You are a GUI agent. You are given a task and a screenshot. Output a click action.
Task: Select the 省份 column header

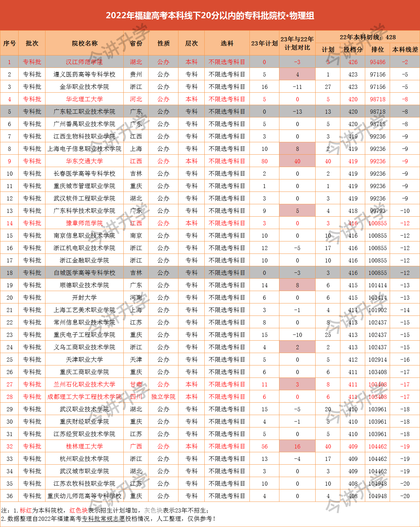coord(136,43)
